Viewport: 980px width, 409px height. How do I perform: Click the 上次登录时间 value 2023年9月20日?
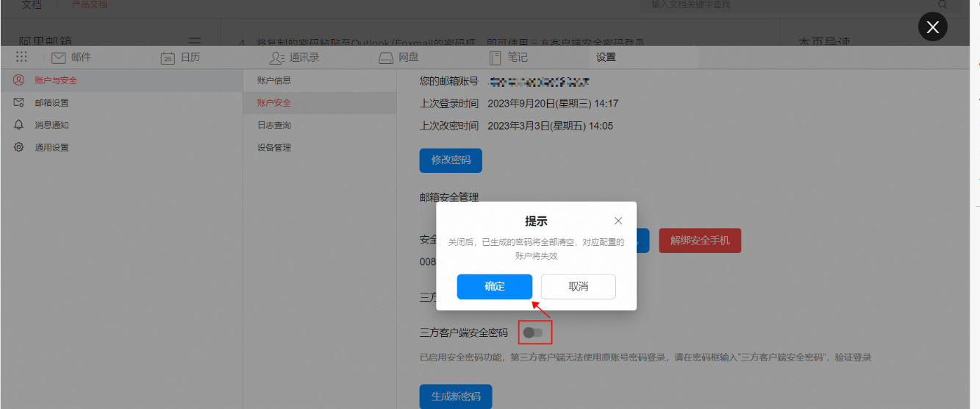(553, 104)
